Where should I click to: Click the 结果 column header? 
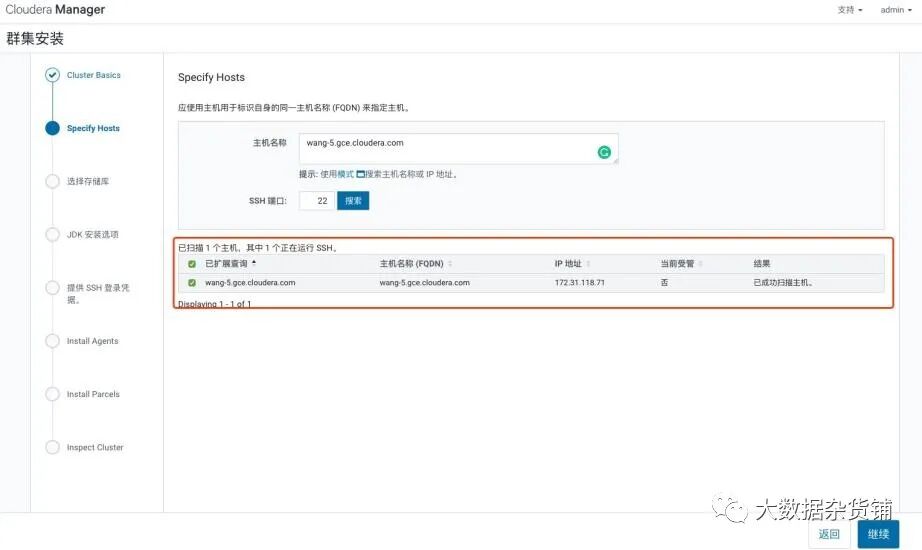[x=761, y=264]
